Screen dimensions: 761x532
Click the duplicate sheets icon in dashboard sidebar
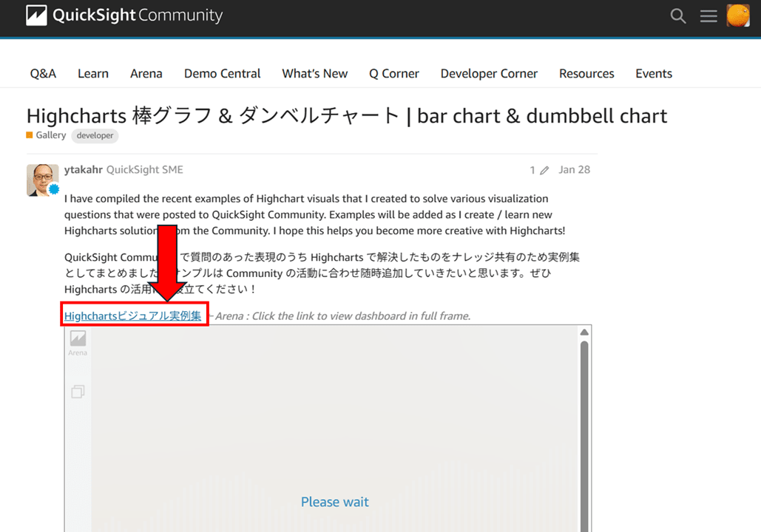coord(78,392)
